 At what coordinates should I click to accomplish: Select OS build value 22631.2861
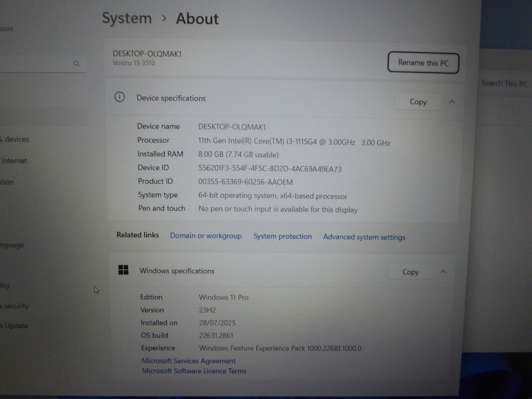tap(216, 335)
